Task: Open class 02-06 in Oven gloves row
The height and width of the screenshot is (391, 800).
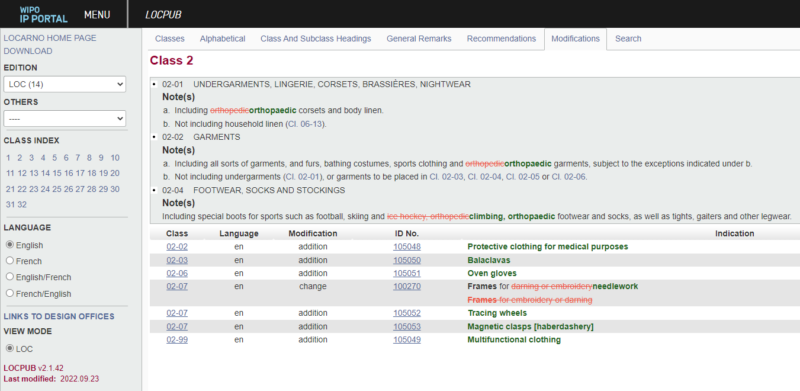Action: 177,273
